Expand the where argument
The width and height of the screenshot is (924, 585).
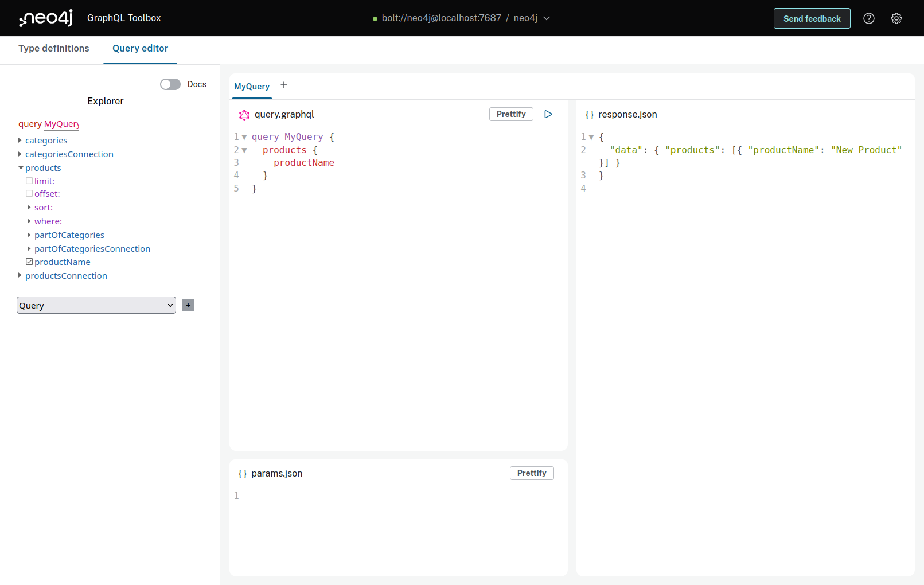pyautogui.click(x=29, y=221)
